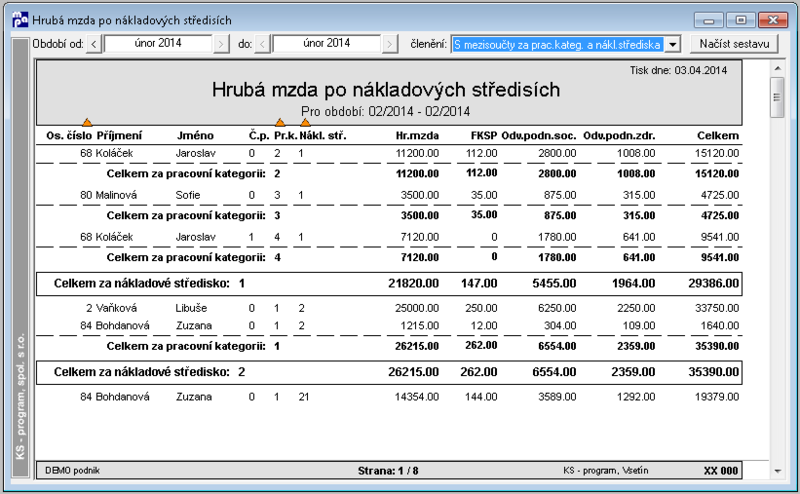Click the 'DEMO podnik' footer text
Viewport: 800px width, 494px height.
(72, 471)
